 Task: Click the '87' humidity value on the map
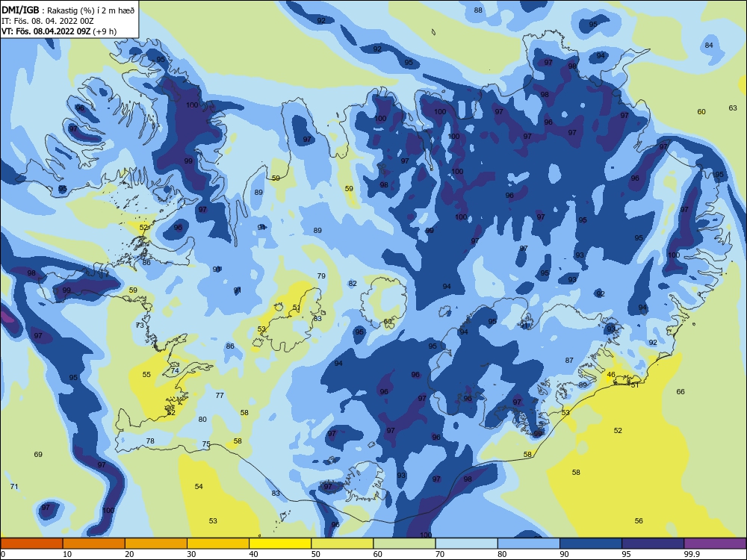tap(569, 360)
